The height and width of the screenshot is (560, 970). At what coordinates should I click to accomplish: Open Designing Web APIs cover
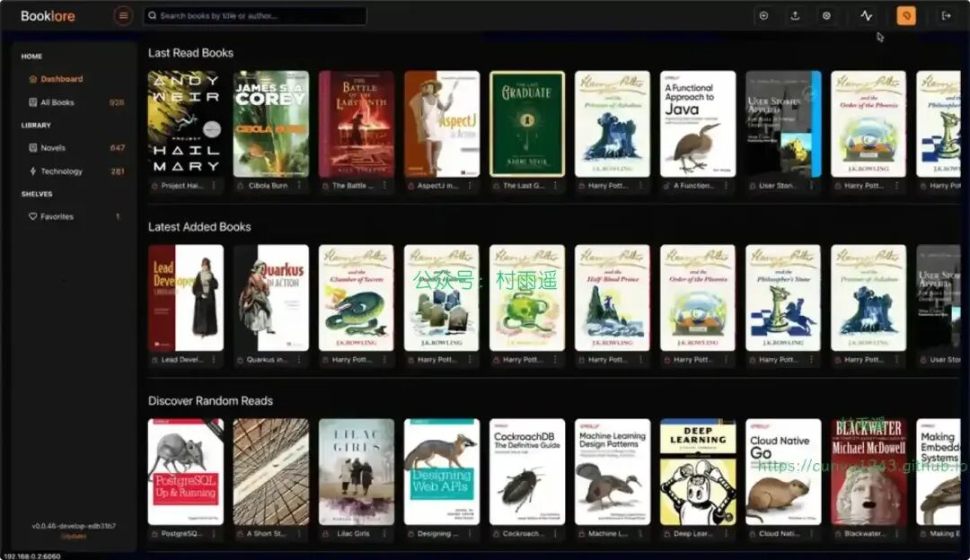point(442,472)
